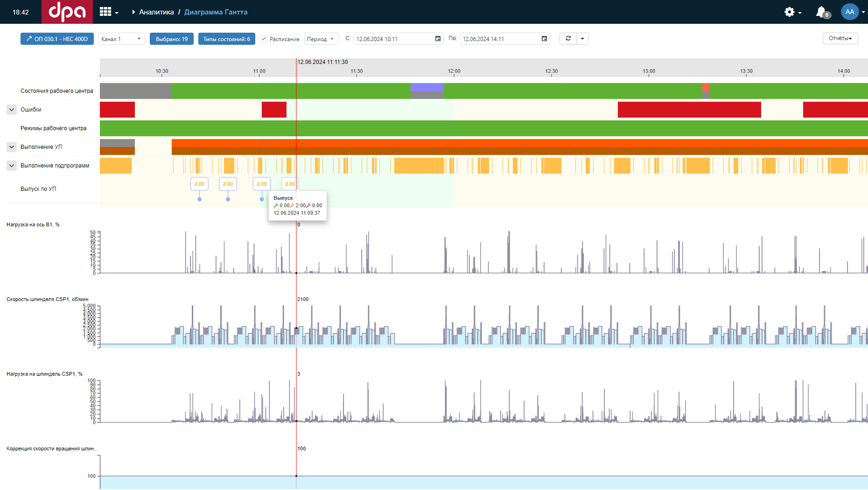Click the first 2.00 output marker
This screenshot has width=868, height=490.
coord(199,184)
